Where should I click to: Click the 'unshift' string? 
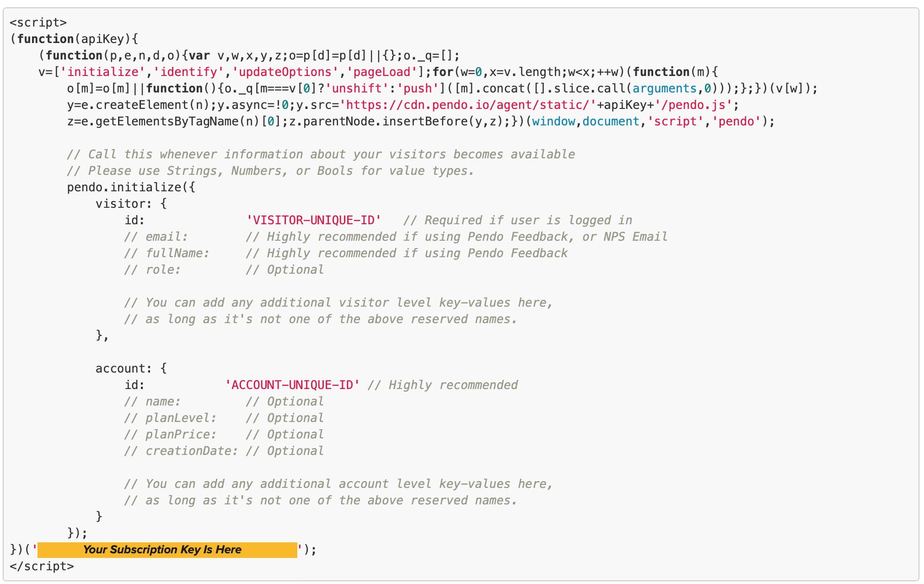[357, 88]
